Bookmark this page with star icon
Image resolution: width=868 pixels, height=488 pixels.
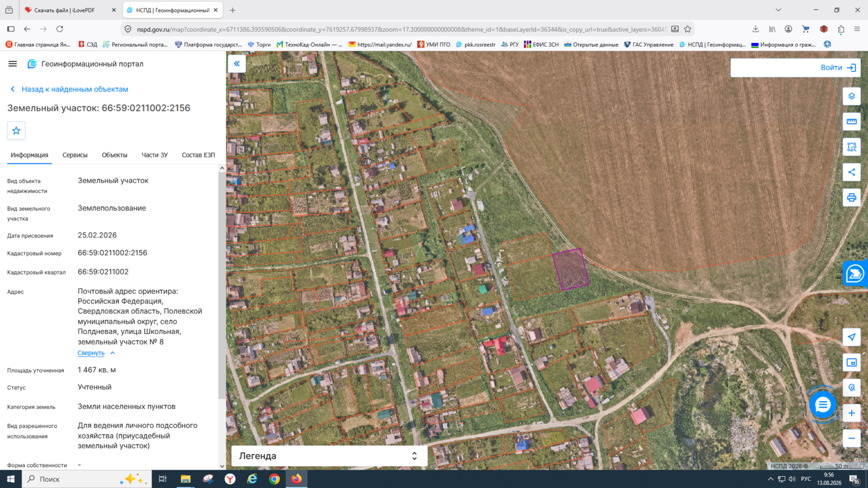[688, 29]
